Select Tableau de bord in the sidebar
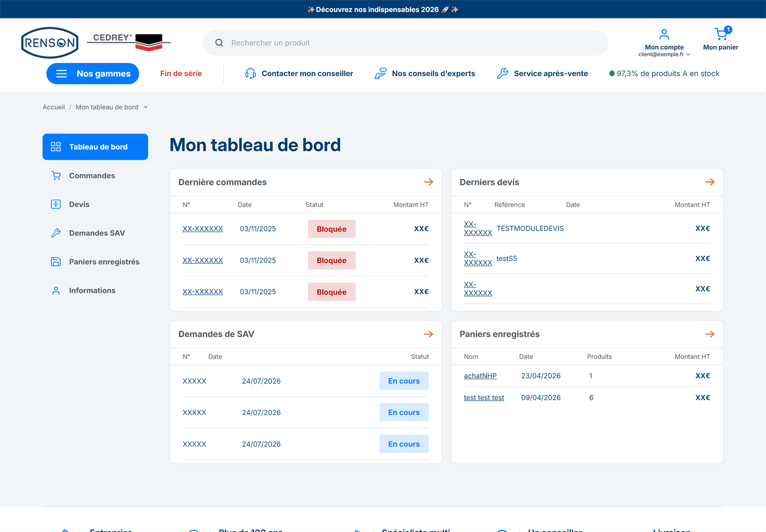The height and width of the screenshot is (532, 766). click(95, 147)
